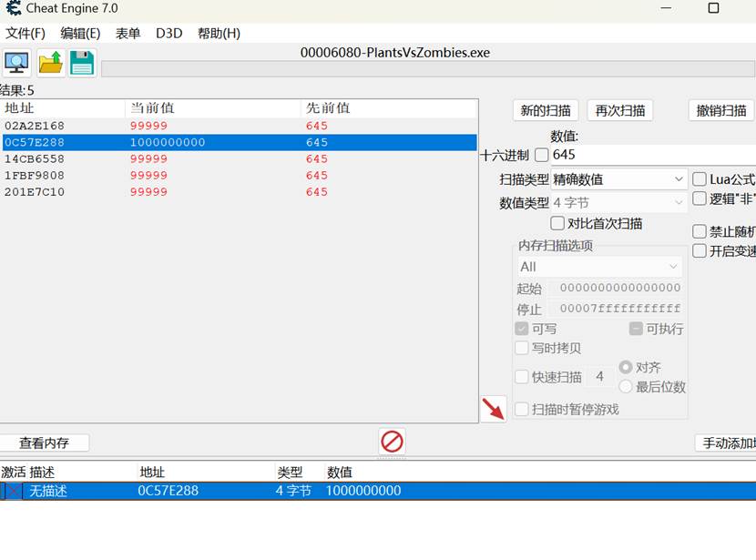Click the 激活 column header

(x=13, y=473)
